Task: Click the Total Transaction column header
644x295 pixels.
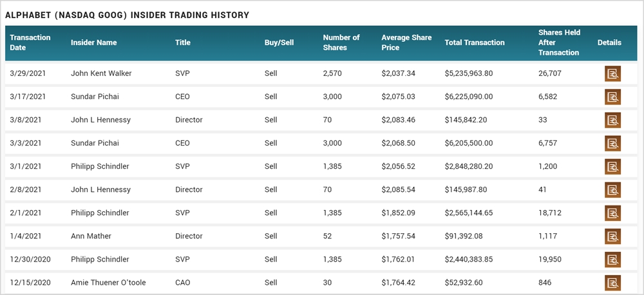Action: tap(475, 43)
